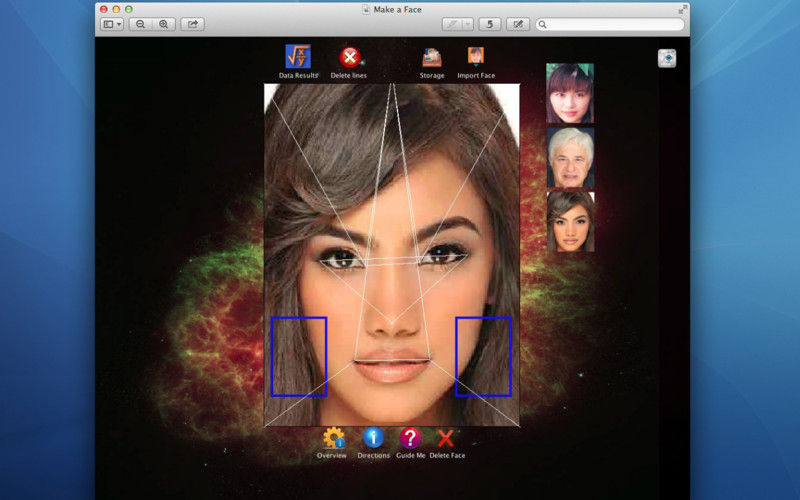Click the Rotate toolbar button

(x=489, y=24)
